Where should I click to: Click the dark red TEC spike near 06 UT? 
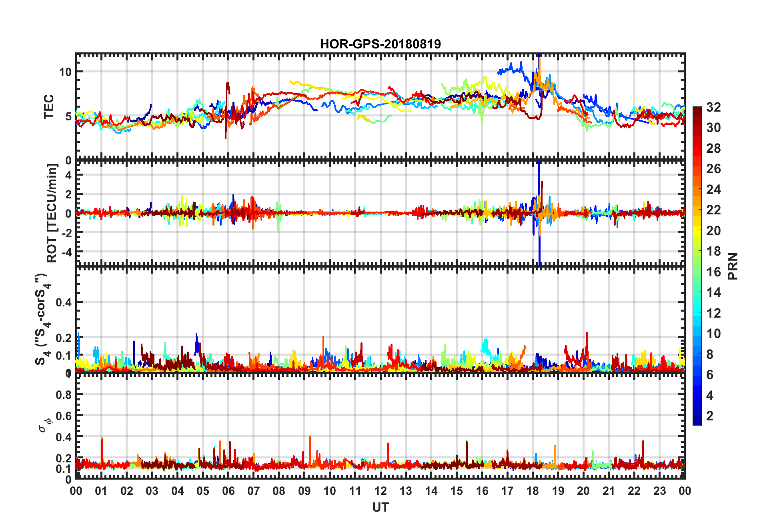coord(227,110)
